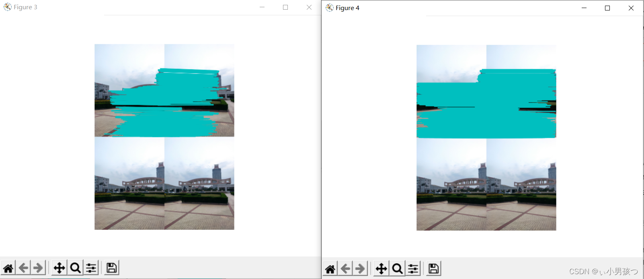Close the Figure 3 window
The width and height of the screenshot is (644, 279).
pos(309,7)
